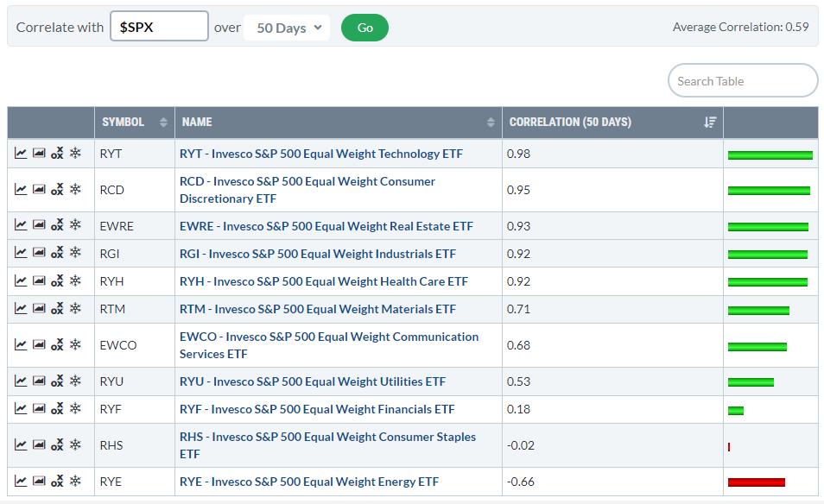Click the point & figure icon for RYU

pos(57,381)
